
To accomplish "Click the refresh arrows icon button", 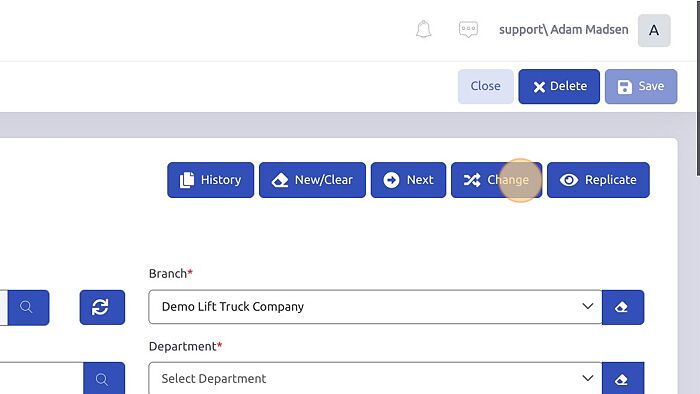I will pos(102,307).
